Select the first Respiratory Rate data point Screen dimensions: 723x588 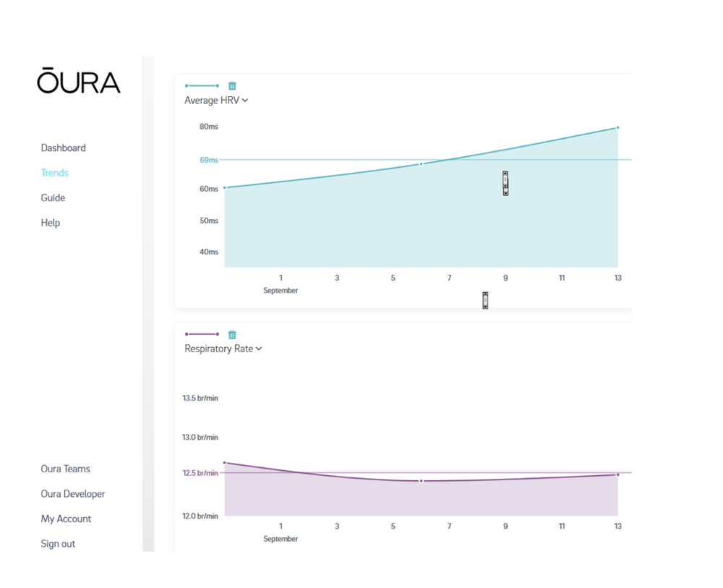225,463
